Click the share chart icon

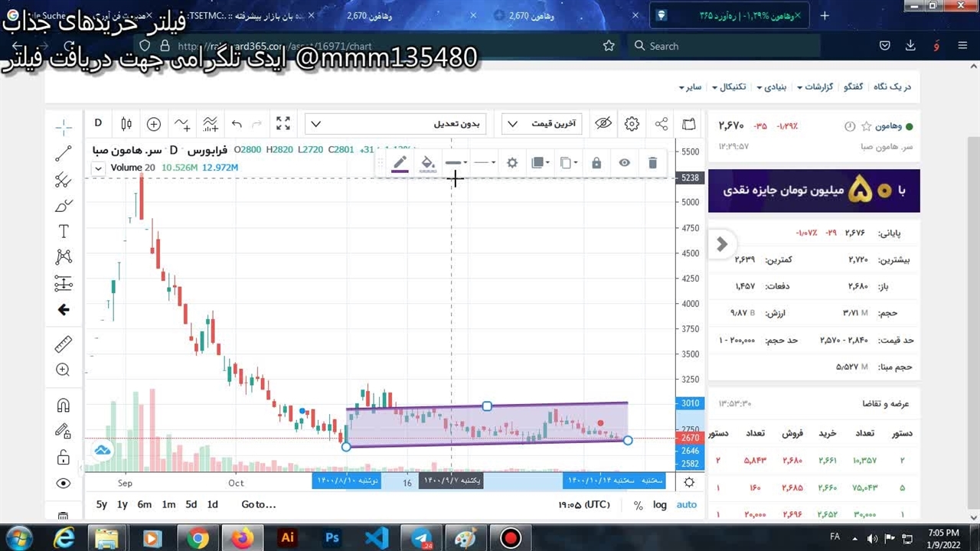coord(661,124)
